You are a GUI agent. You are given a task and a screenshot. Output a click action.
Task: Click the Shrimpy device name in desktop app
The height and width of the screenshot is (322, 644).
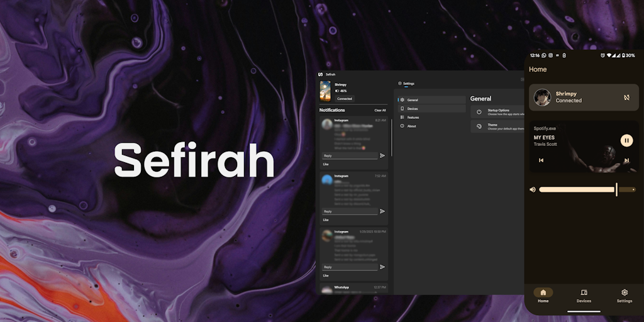click(340, 85)
